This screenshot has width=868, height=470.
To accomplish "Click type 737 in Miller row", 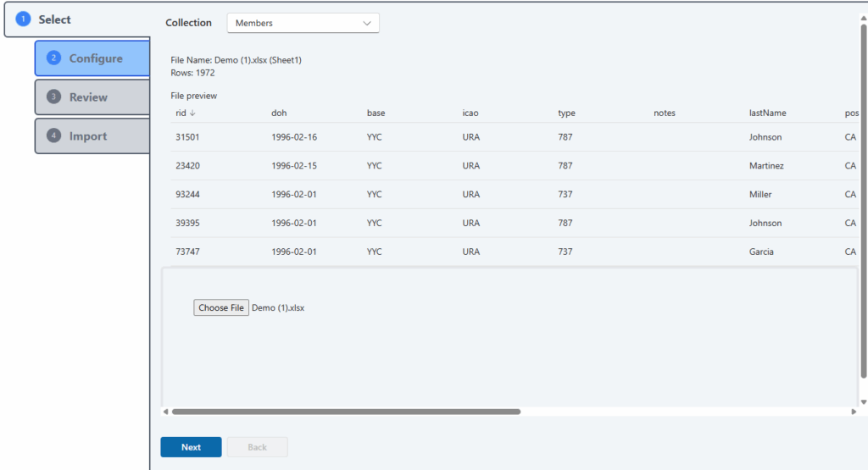I will pos(565,195).
